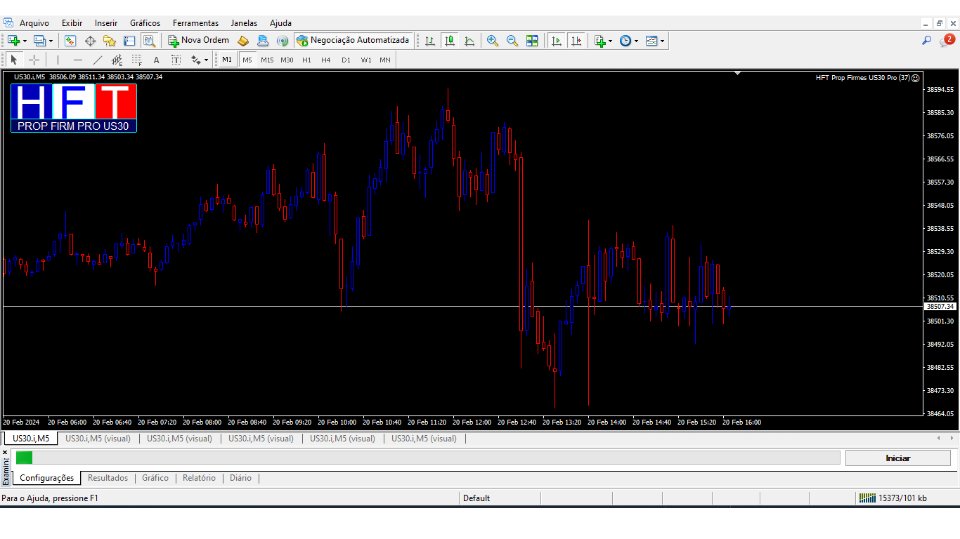Pick the text label tool
The image size is (960, 539).
(156, 60)
